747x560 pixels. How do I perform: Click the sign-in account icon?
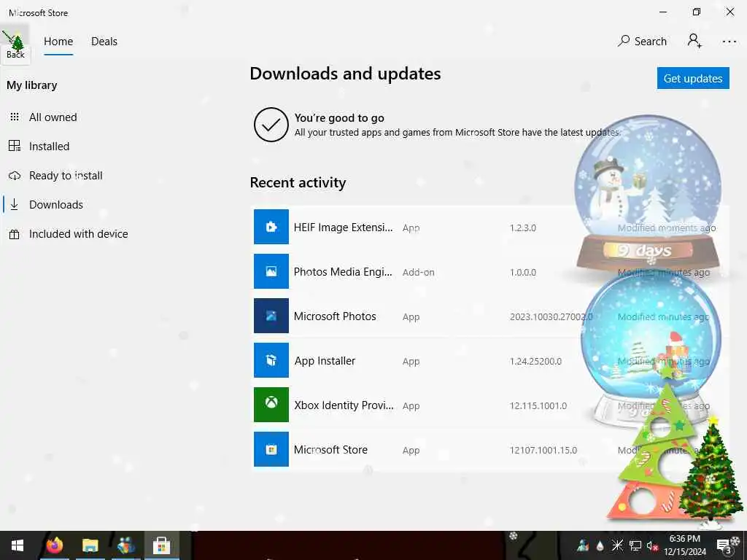(x=694, y=41)
